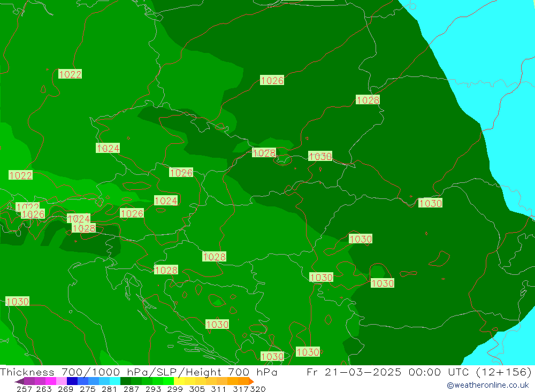Click the legend value 293

[153, 389]
